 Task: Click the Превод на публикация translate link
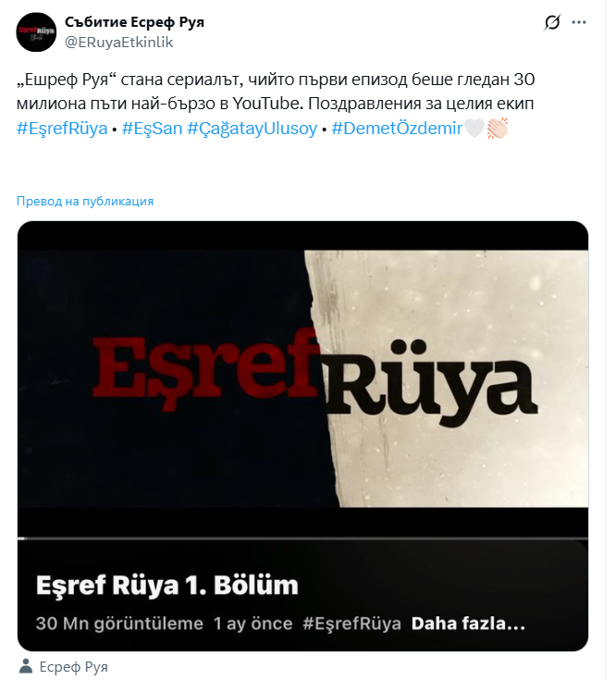point(85,202)
